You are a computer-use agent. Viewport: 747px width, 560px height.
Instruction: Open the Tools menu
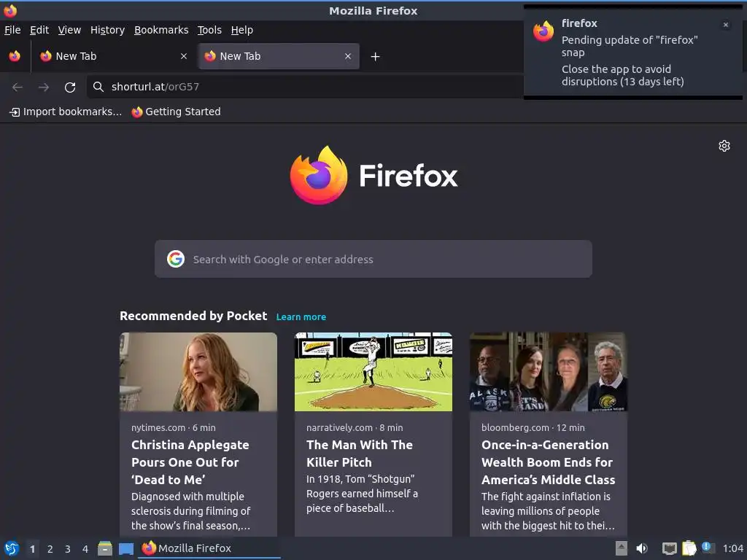click(x=209, y=30)
